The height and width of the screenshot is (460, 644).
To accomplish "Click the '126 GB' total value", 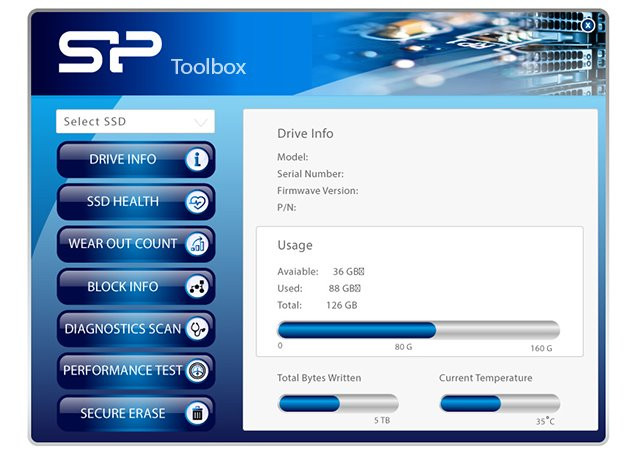I will [x=342, y=305].
